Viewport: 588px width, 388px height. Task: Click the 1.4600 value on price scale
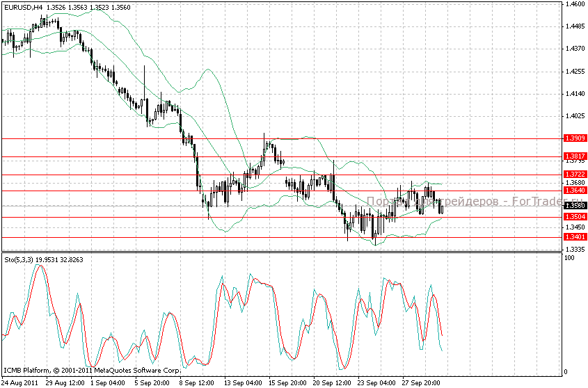point(575,4)
